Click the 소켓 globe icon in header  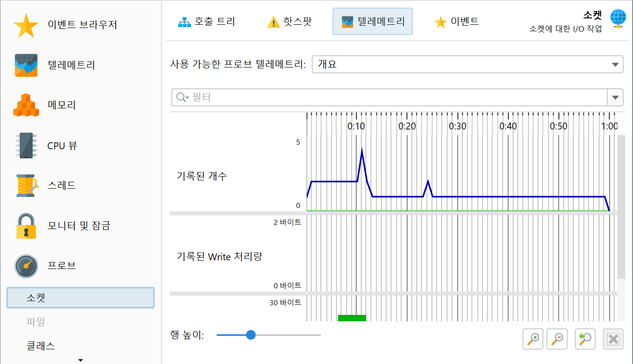[x=618, y=18]
